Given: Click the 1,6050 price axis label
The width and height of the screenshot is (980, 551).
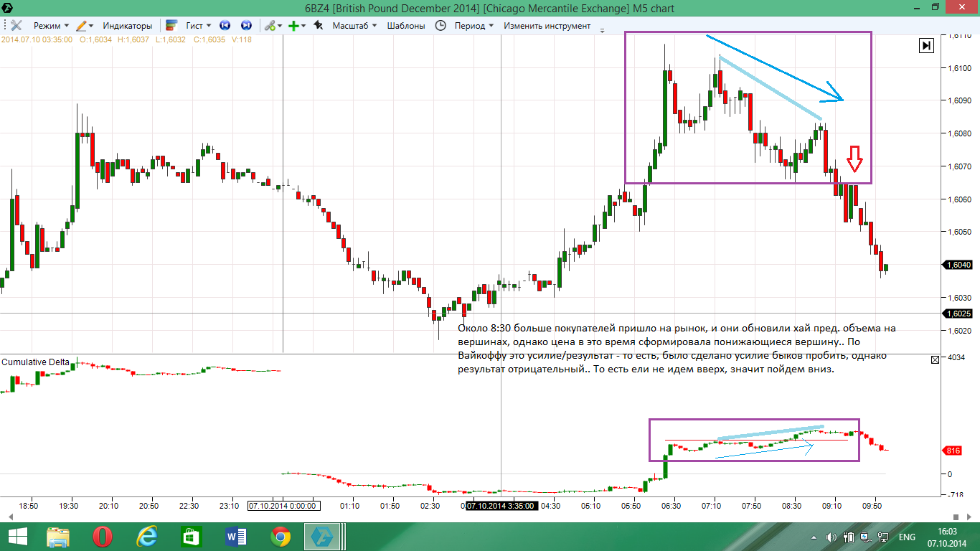Looking at the screenshot, I should tap(959, 232).
